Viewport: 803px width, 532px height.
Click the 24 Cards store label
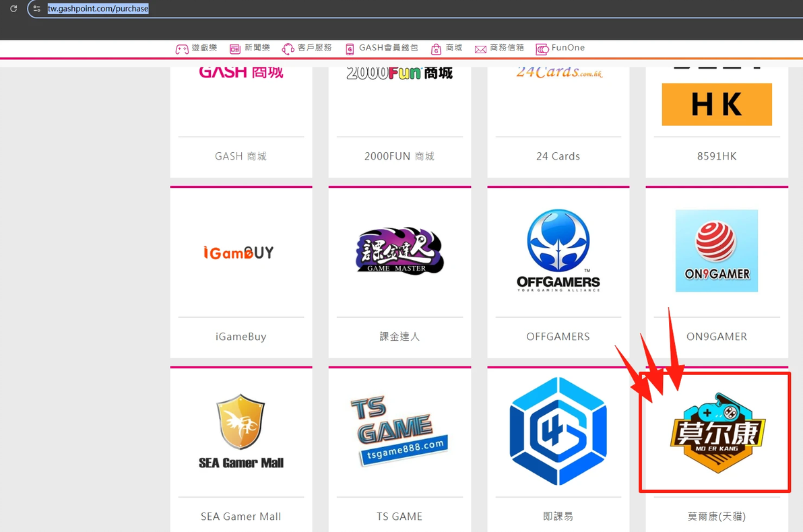coord(558,156)
